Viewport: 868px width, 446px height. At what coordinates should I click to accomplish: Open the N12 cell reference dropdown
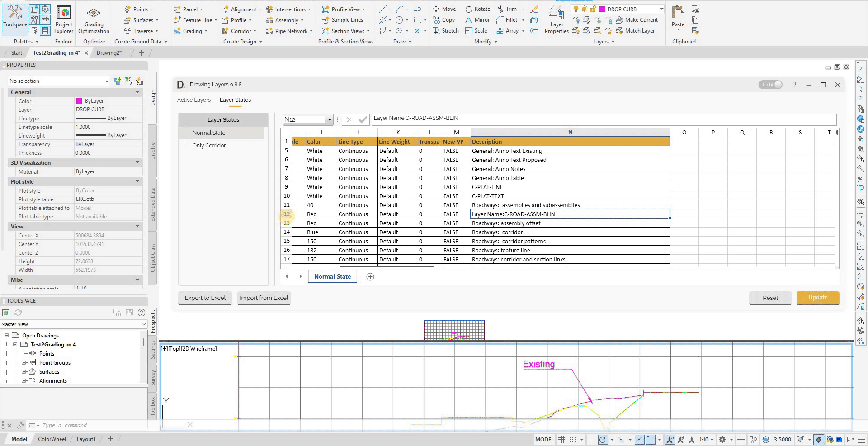coord(329,119)
